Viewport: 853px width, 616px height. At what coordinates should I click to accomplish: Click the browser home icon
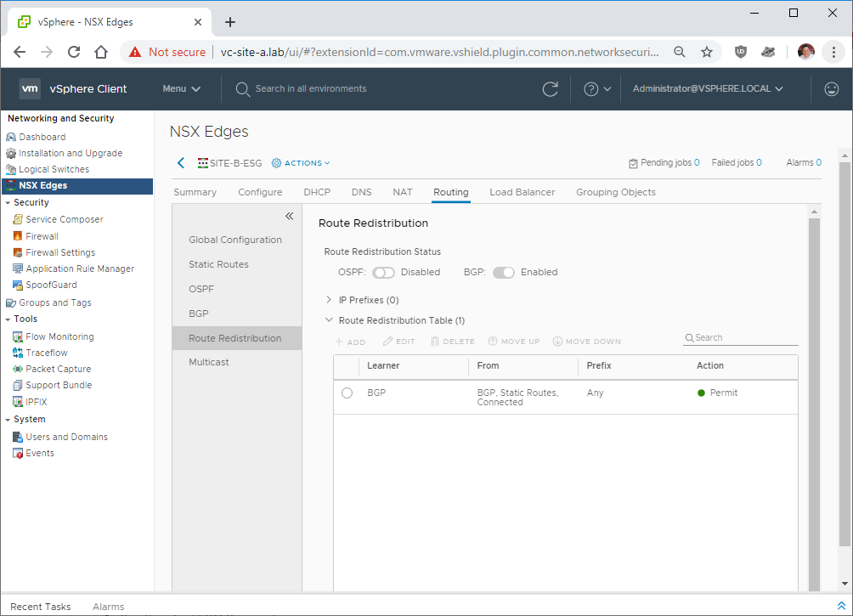[100, 52]
